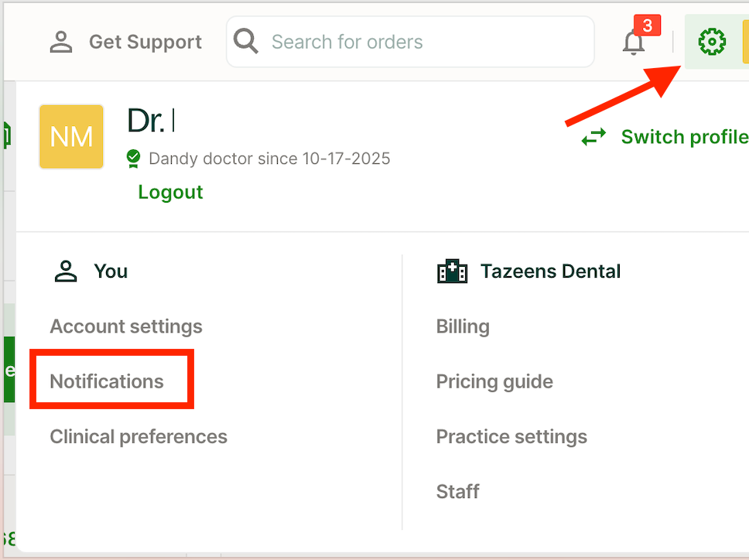Open the bell alerts icon
The image size is (749, 560).
634,43
